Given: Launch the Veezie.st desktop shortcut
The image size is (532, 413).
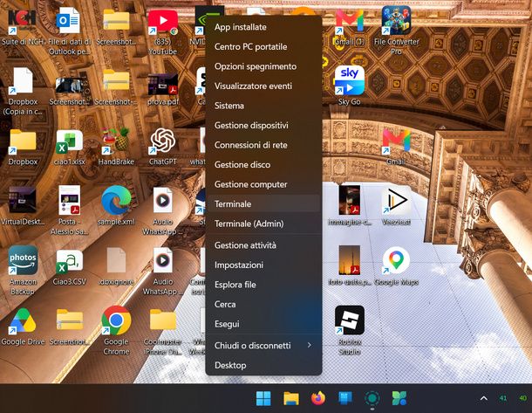Looking at the screenshot, I should coord(396,200).
